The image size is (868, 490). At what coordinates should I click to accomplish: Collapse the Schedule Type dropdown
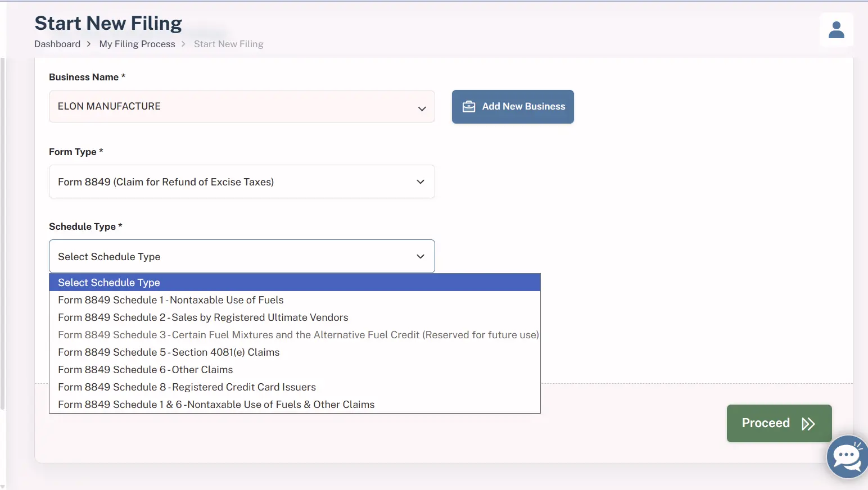(420, 256)
